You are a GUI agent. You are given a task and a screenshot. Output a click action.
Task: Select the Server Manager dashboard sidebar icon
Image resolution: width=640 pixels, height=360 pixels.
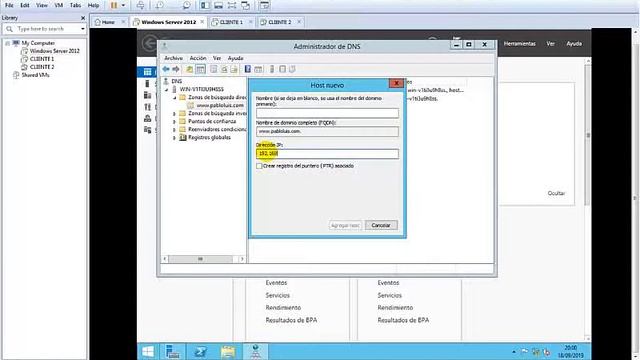pos(147,72)
